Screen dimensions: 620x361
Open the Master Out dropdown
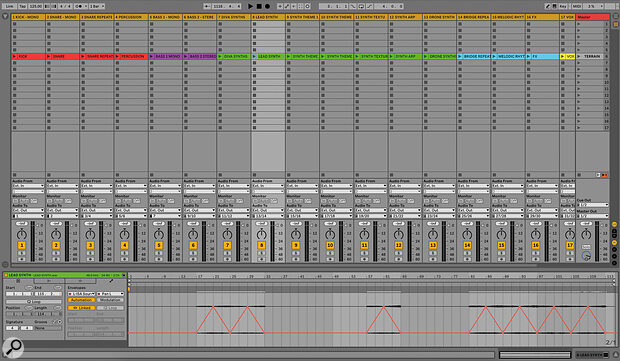[593, 216]
